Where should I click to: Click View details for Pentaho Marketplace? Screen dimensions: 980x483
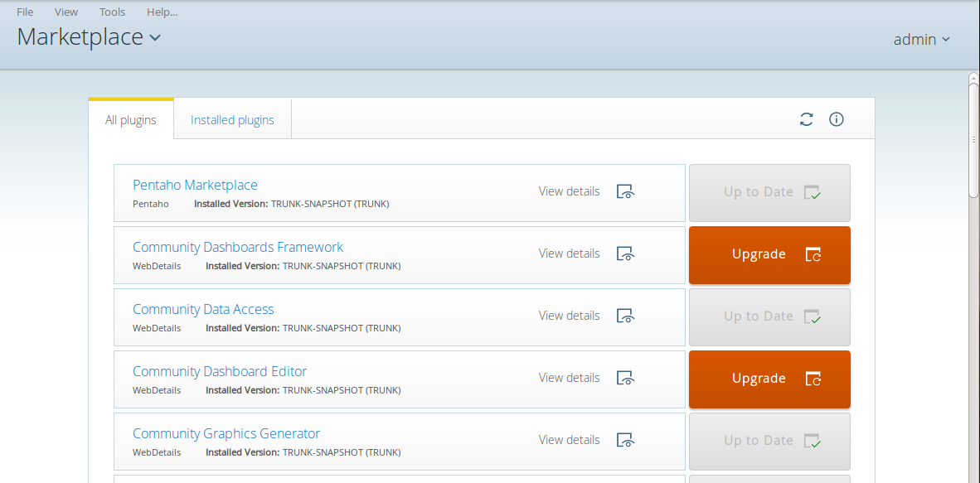(569, 191)
